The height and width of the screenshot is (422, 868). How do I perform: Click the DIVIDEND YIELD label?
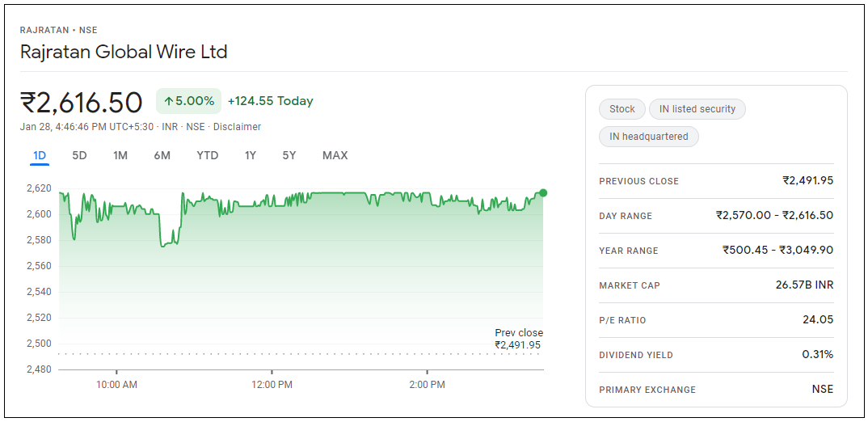tap(636, 356)
